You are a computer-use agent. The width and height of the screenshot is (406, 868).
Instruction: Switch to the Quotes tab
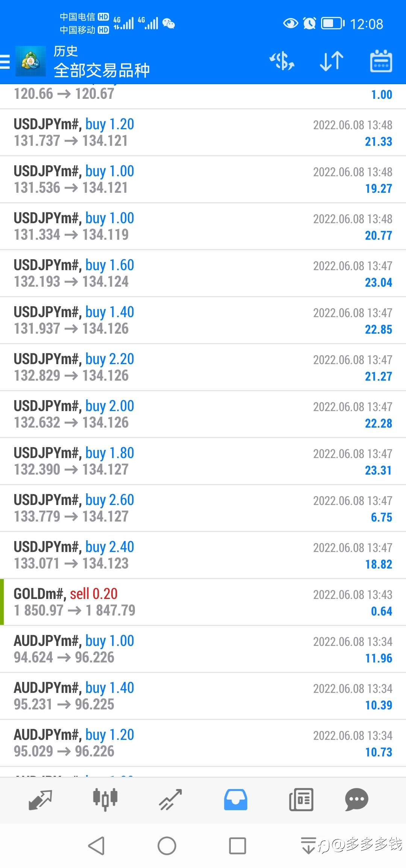(x=40, y=800)
